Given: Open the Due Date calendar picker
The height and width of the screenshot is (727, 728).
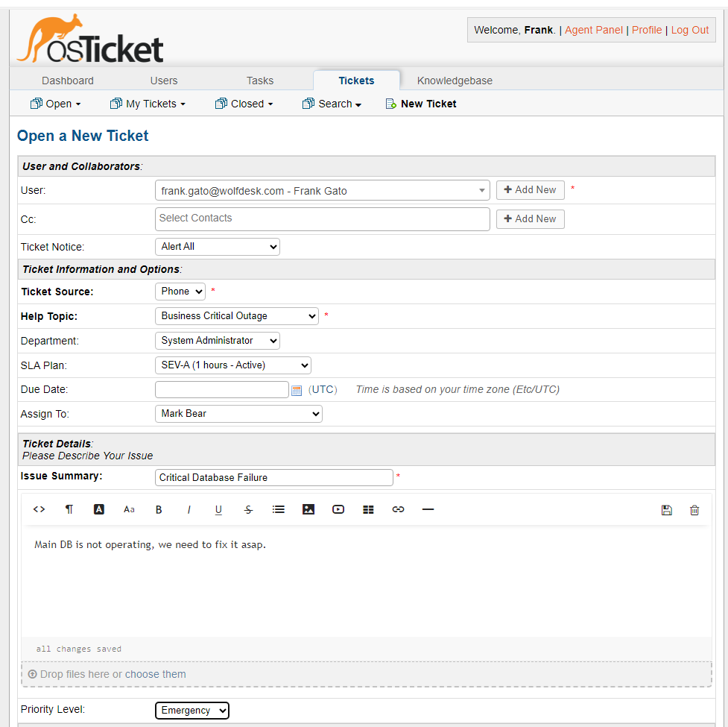Looking at the screenshot, I should [x=297, y=389].
